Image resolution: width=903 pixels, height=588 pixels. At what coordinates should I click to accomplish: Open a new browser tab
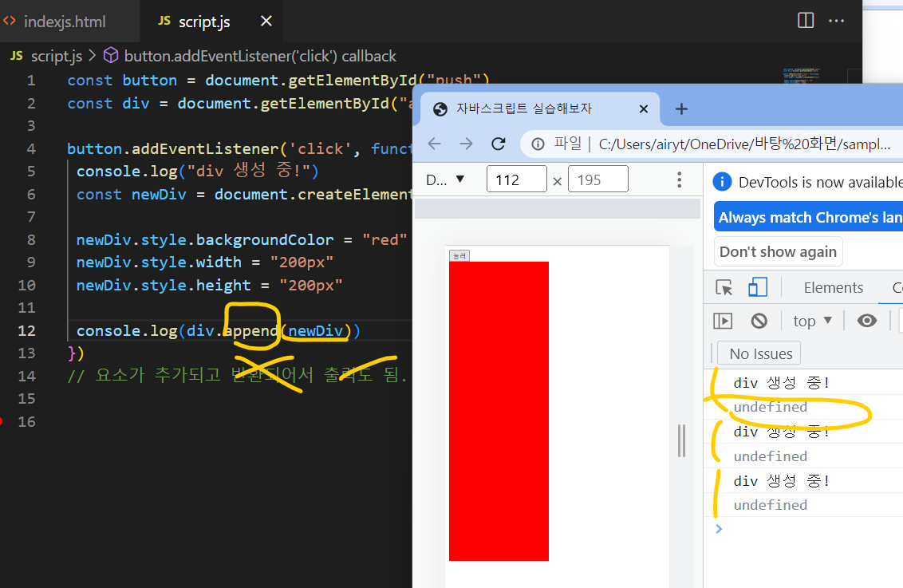pos(681,109)
